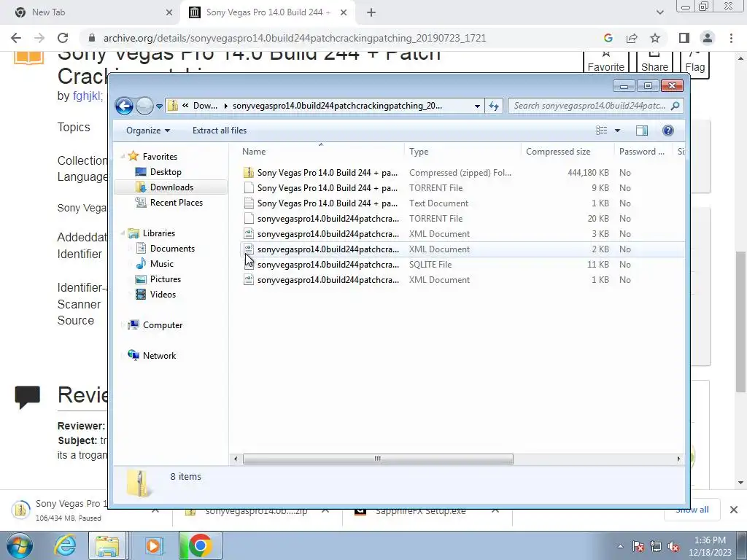
Task: Click the Google icon in address bar
Action: (x=608, y=38)
